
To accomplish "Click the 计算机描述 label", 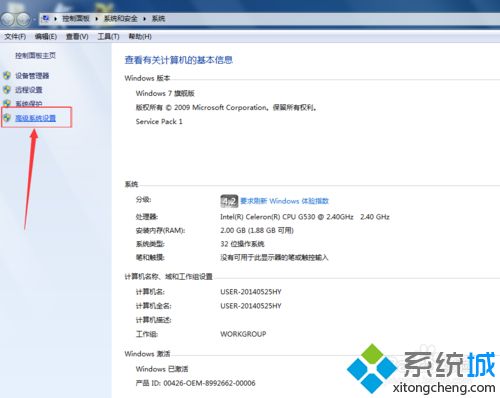I will [153, 320].
